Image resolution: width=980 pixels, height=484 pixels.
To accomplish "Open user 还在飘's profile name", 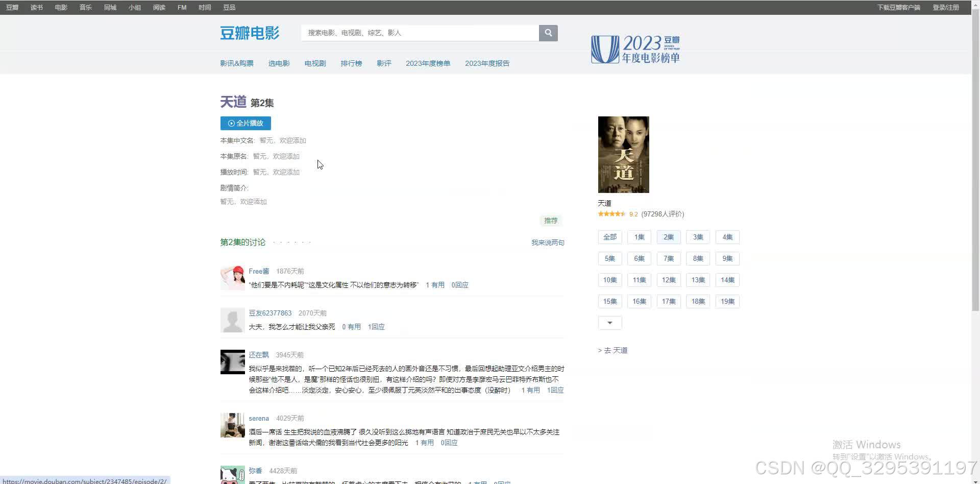I will point(259,355).
